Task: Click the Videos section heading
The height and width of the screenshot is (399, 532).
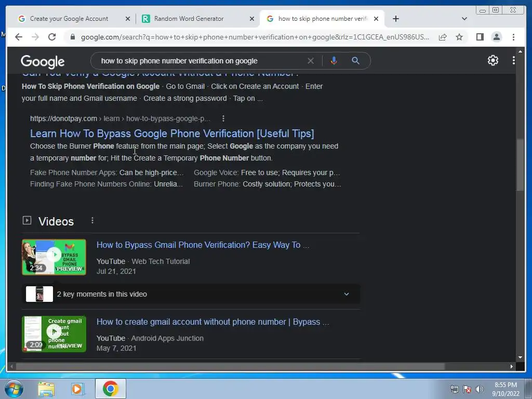Action: pyautogui.click(x=56, y=221)
